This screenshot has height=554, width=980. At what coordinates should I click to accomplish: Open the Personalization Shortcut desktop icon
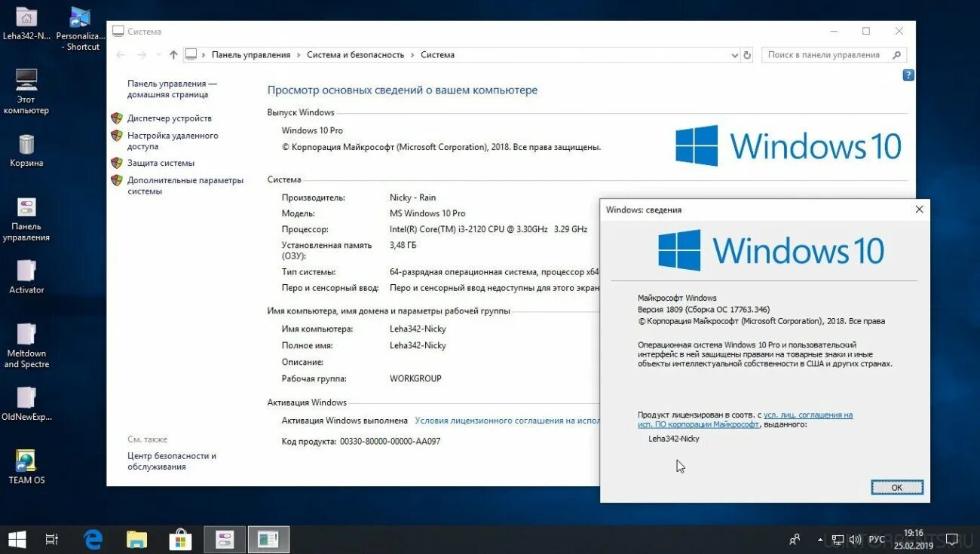(x=81, y=29)
